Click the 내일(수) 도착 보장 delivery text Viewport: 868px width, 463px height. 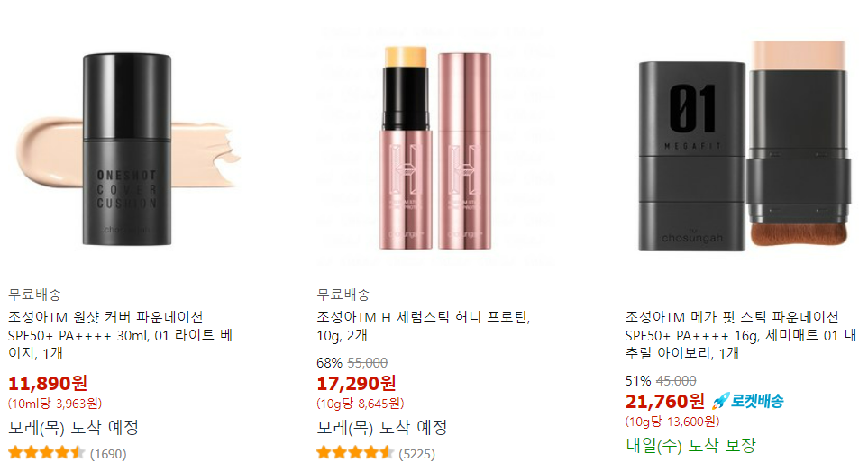point(690,445)
